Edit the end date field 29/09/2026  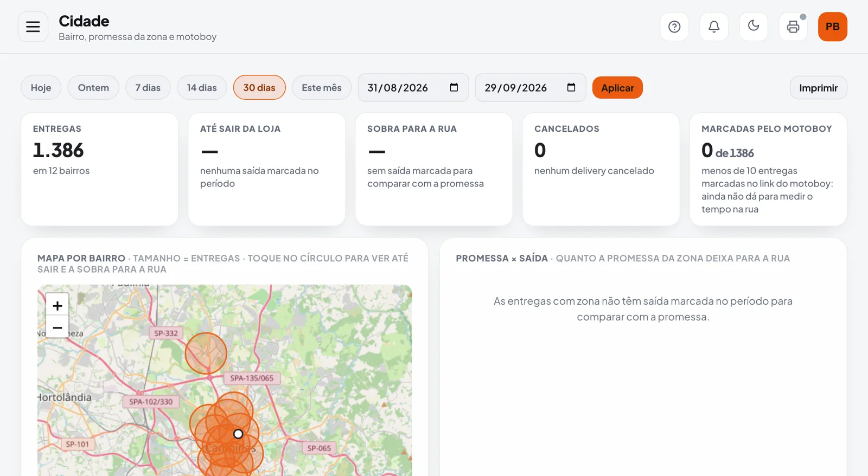531,88
